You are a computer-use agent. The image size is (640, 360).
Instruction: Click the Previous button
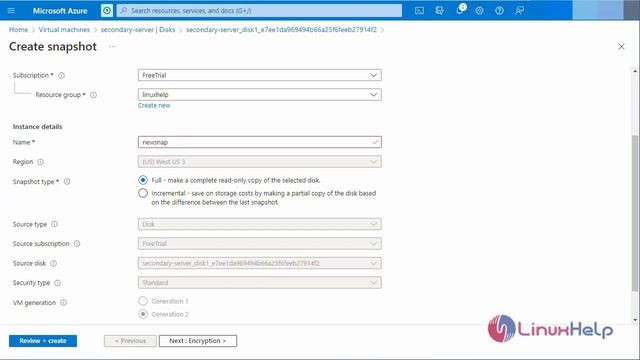pos(130,341)
